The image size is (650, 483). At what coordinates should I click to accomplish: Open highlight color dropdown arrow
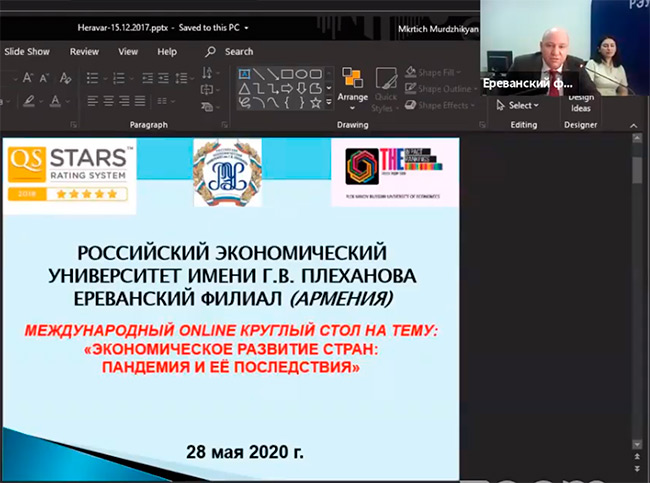(41, 101)
